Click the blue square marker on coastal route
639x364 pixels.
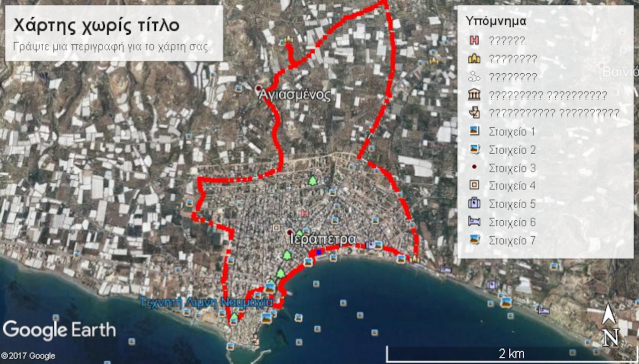(319, 252)
